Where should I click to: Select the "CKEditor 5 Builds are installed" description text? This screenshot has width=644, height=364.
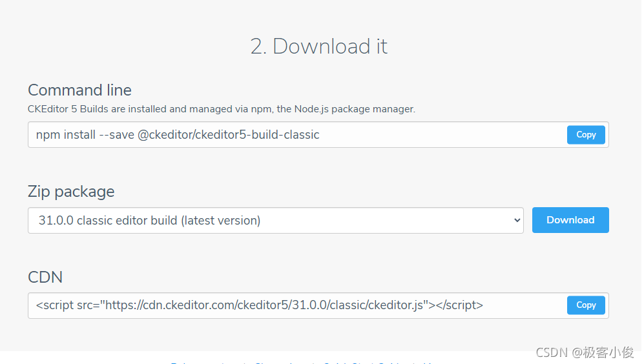(x=222, y=109)
